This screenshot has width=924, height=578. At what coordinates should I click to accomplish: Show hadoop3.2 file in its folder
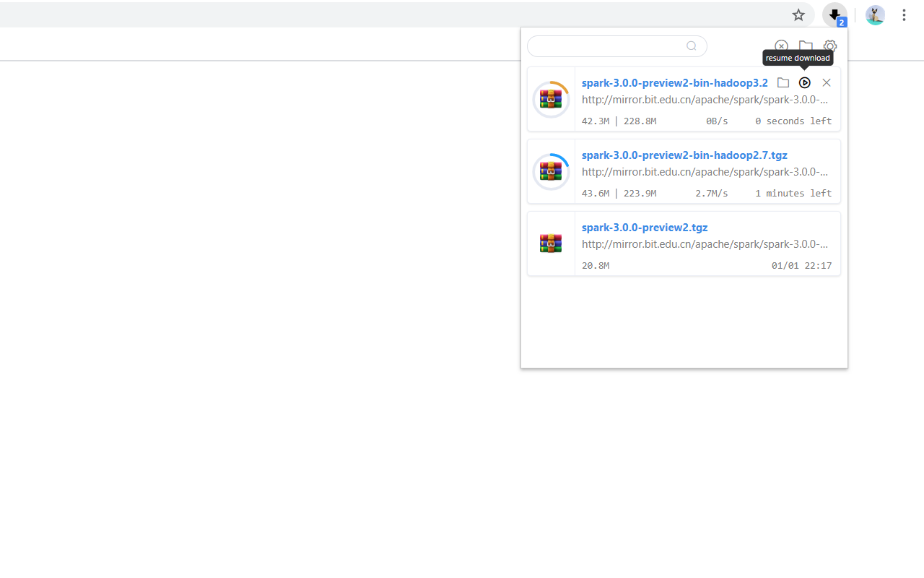[783, 82]
